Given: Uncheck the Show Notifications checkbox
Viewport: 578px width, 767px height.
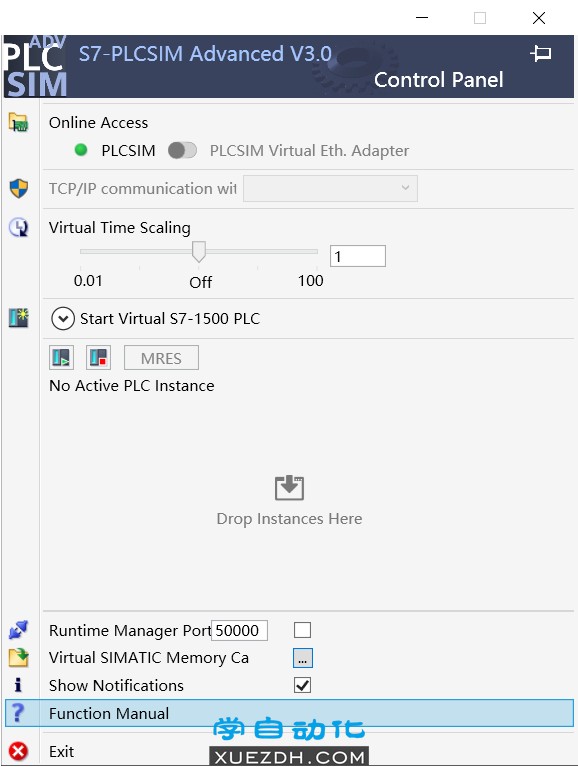Looking at the screenshot, I should pos(302,685).
